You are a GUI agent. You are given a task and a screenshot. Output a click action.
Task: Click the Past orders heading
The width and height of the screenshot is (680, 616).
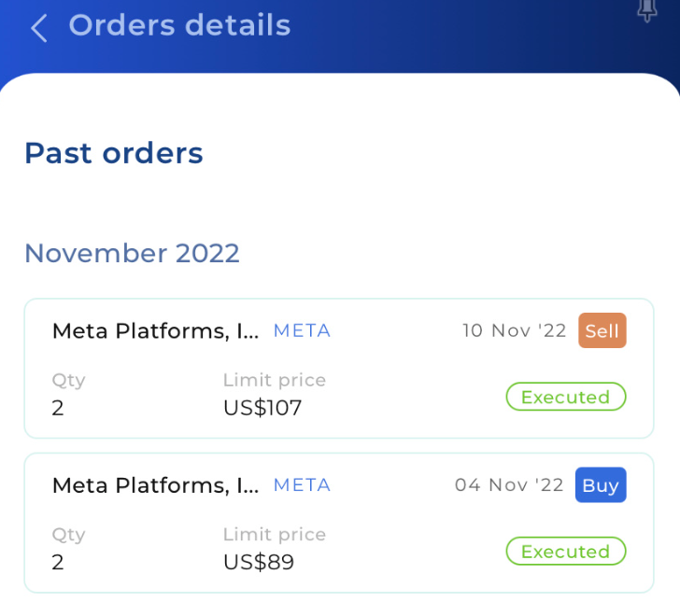click(x=113, y=153)
